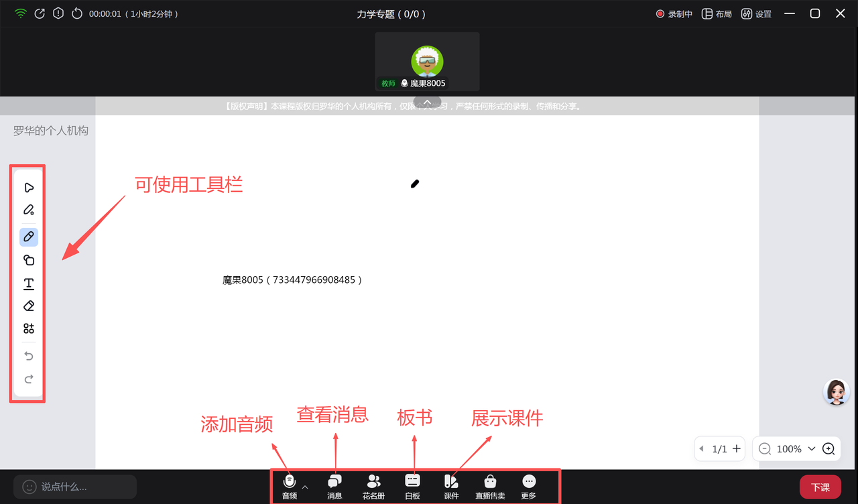
Task: Open the more tools grid icon
Action: (29, 328)
